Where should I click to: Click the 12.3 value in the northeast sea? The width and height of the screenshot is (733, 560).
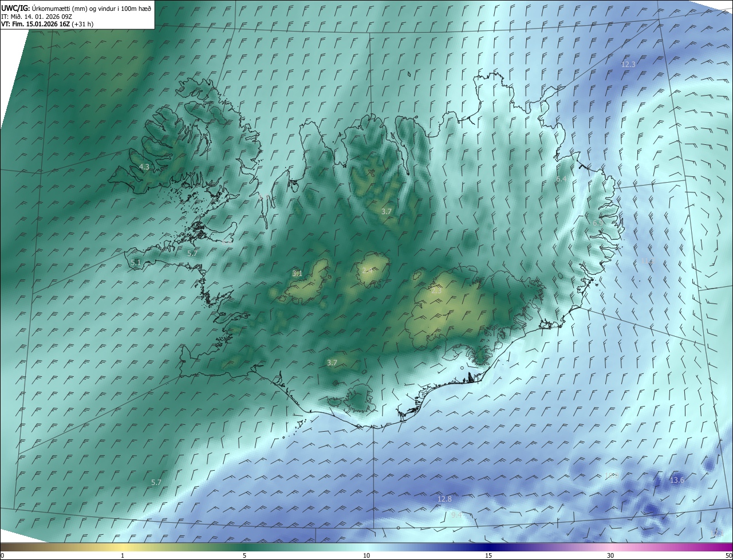pos(628,65)
